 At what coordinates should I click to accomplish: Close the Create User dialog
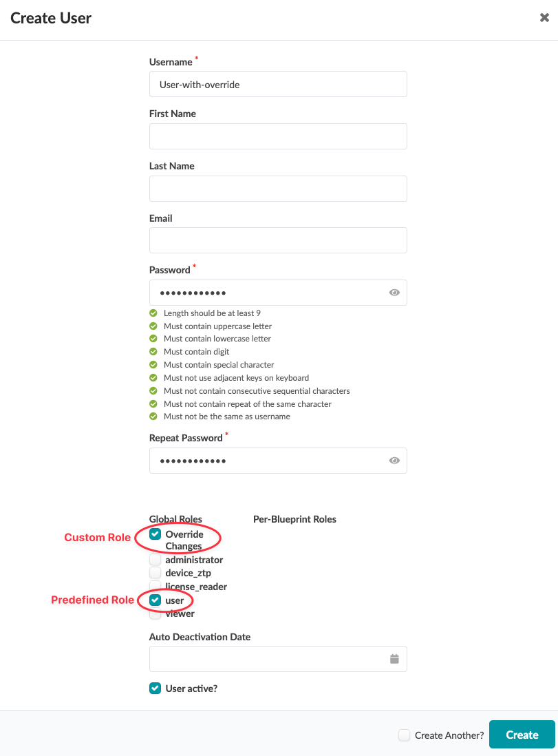(x=544, y=18)
